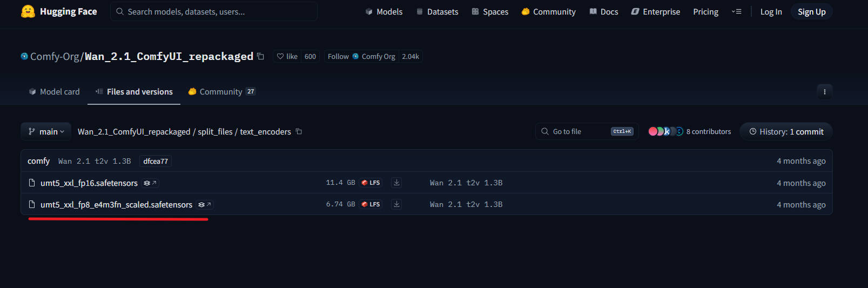View the 8 contributors list

click(x=709, y=131)
